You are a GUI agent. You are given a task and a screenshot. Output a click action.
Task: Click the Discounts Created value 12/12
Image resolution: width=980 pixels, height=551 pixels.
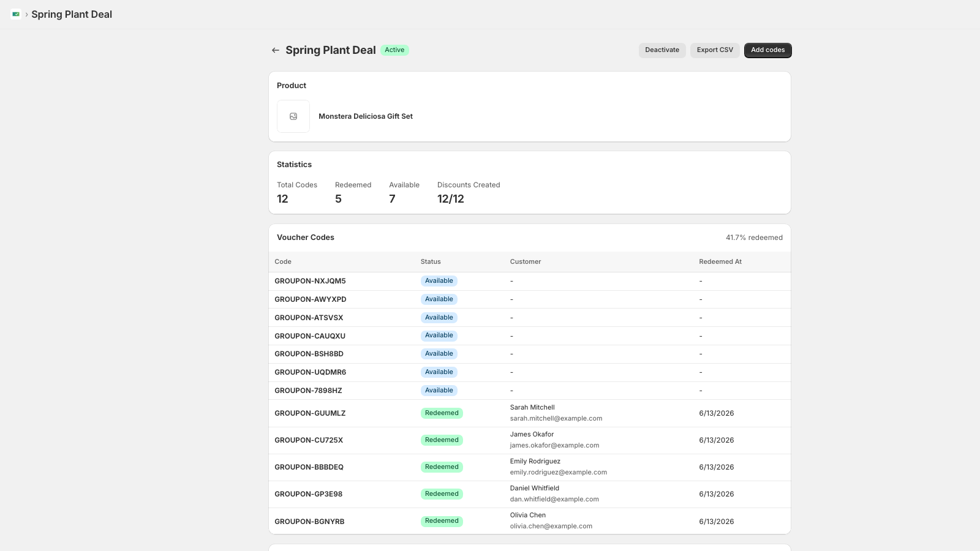click(451, 199)
